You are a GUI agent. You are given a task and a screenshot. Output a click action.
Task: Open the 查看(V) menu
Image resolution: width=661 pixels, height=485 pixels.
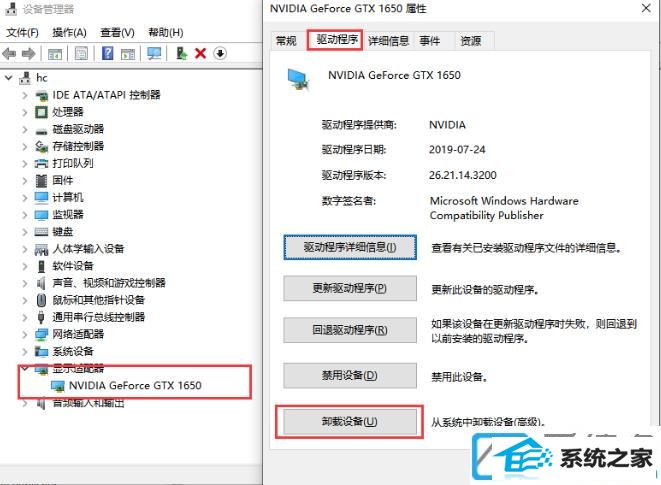tap(117, 32)
